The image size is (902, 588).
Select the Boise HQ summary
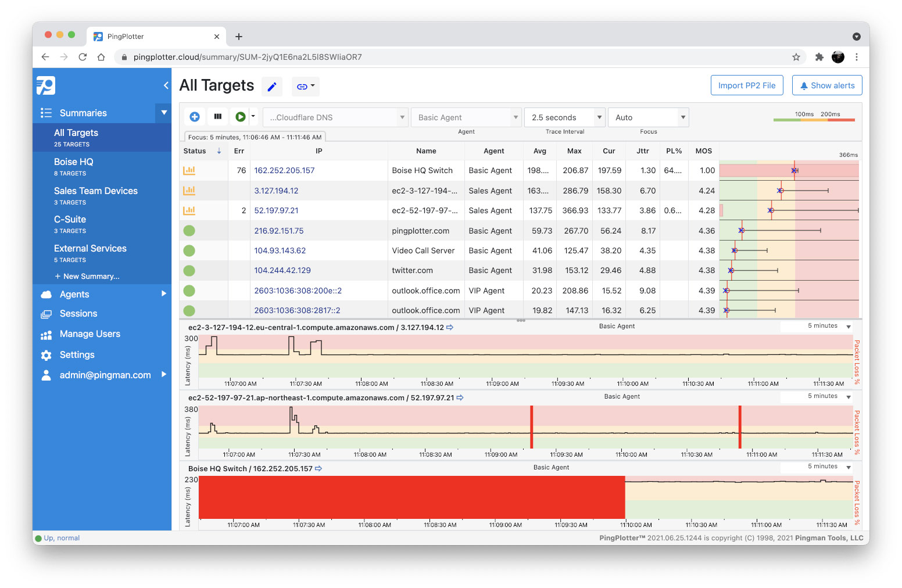(x=102, y=167)
